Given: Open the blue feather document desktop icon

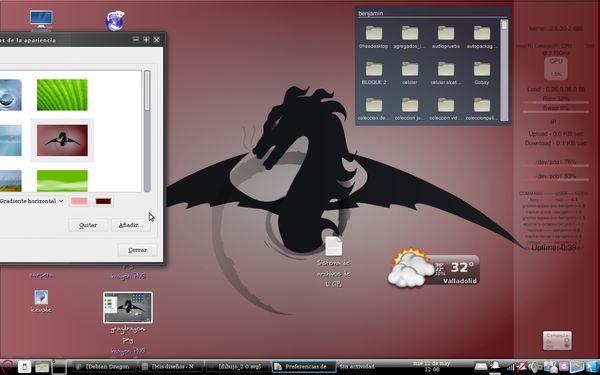Looking at the screenshot, I should (x=41, y=297).
